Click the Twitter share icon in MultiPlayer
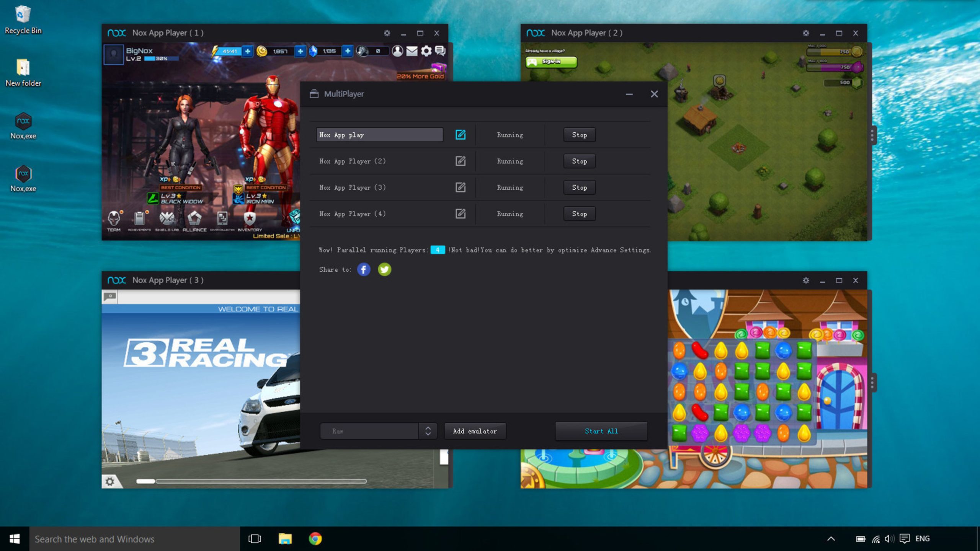Image resolution: width=980 pixels, height=551 pixels. click(384, 269)
